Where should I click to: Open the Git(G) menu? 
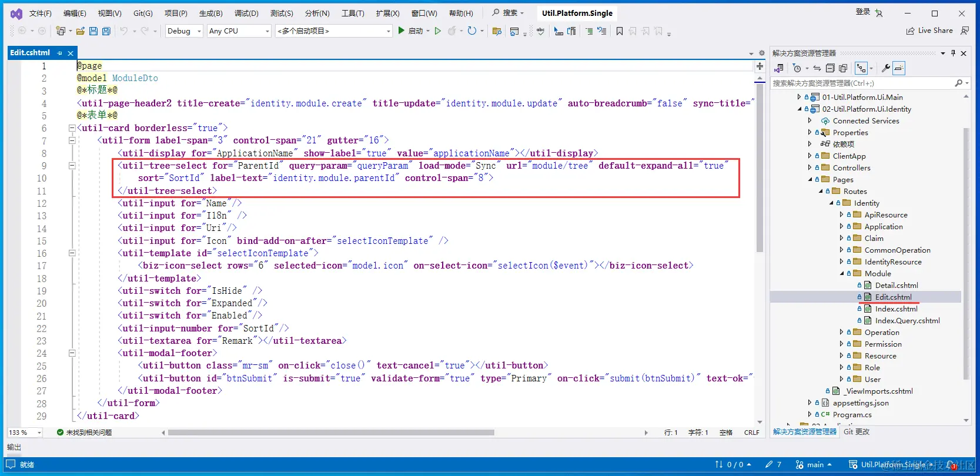[143, 13]
